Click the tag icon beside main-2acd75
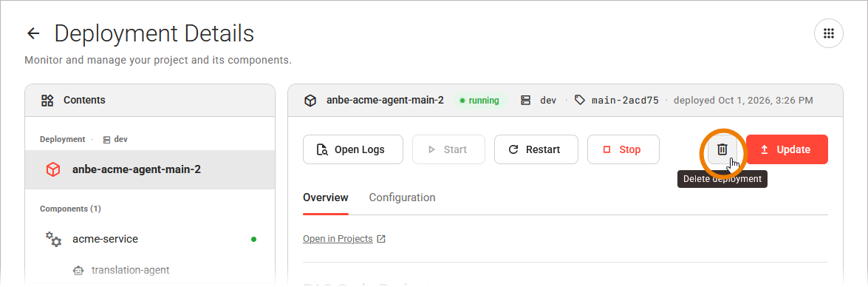The height and width of the screenshot is (287, 868). (x=580, y=101)
